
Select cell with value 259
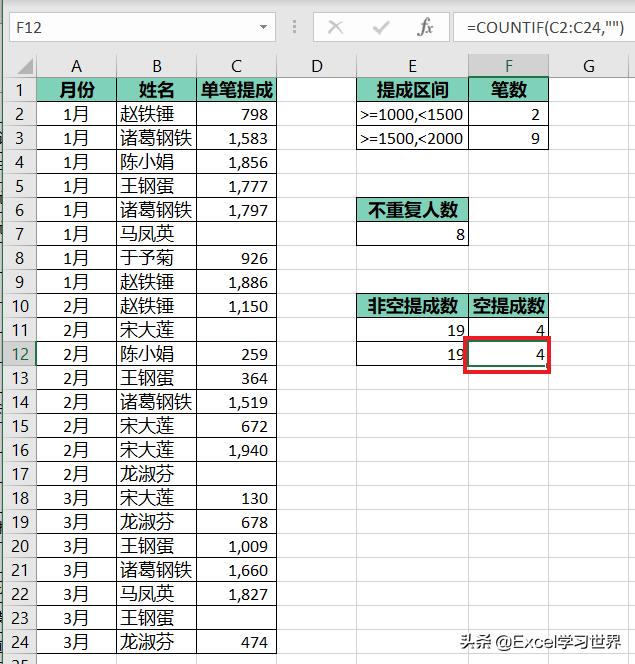[236, 354]
